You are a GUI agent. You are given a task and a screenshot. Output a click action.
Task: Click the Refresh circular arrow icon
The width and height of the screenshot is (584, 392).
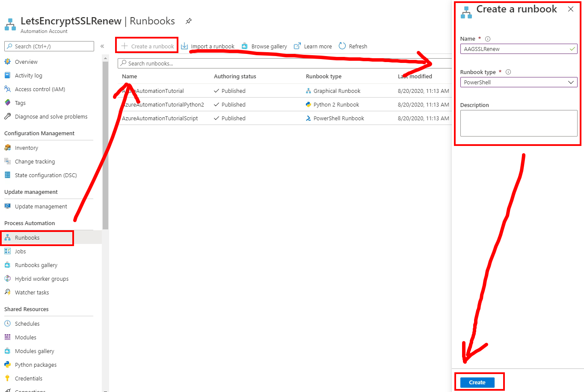click(342, 46)
